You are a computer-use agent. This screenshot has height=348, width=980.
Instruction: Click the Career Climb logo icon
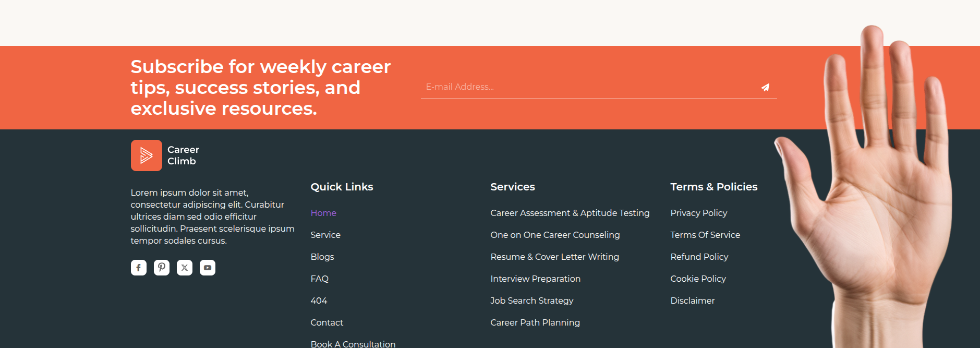(147, 155)
